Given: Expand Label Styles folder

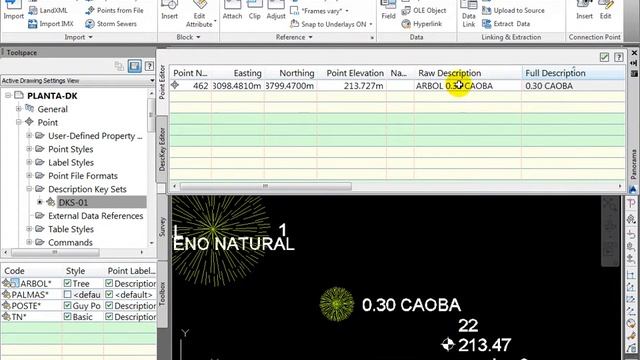Looking at the screenshot, I should [x=29, y=162].
